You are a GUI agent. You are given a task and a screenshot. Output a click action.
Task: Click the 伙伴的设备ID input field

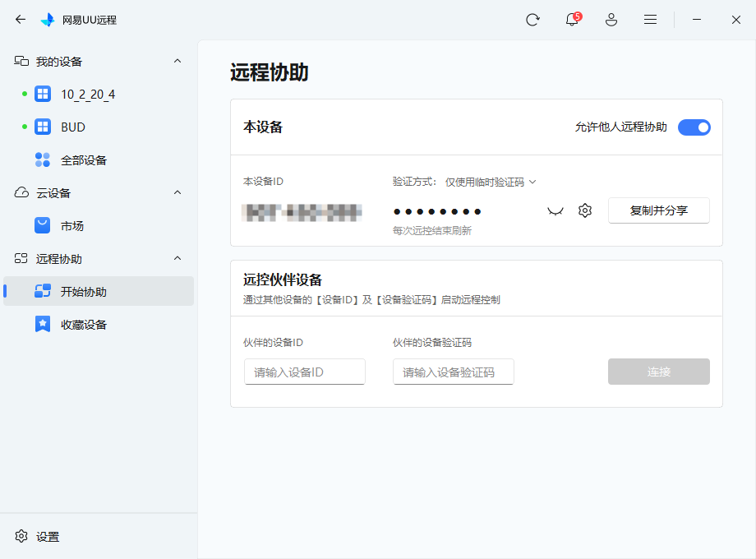click(x=304, y=372)
